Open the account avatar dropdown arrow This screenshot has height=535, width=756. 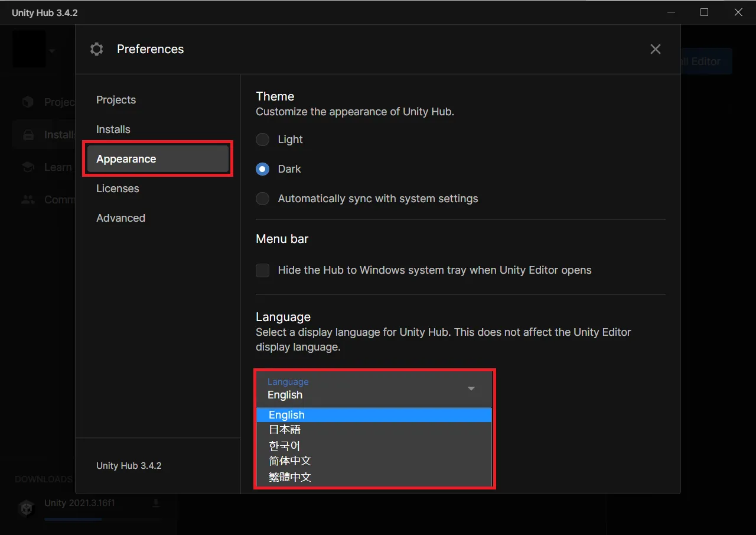point(52,51)
